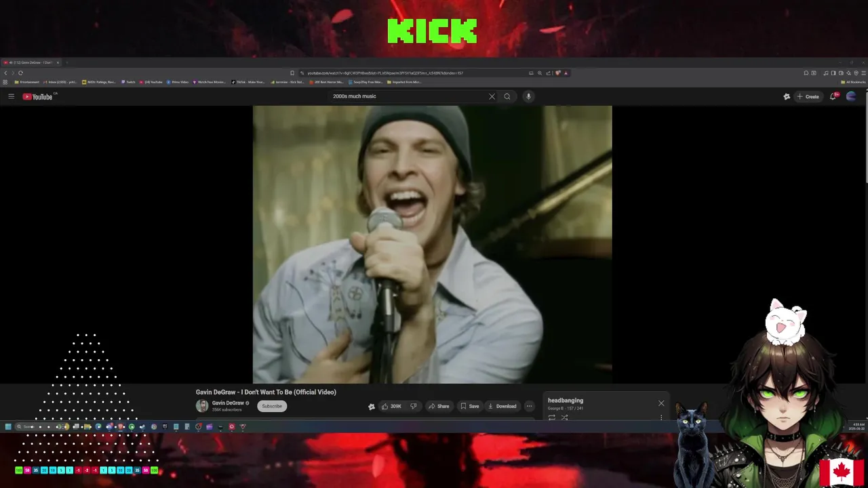The height and width of the screenshot is (488, 868).
Task: Open the taskbar clock and date
Action: 856,426
